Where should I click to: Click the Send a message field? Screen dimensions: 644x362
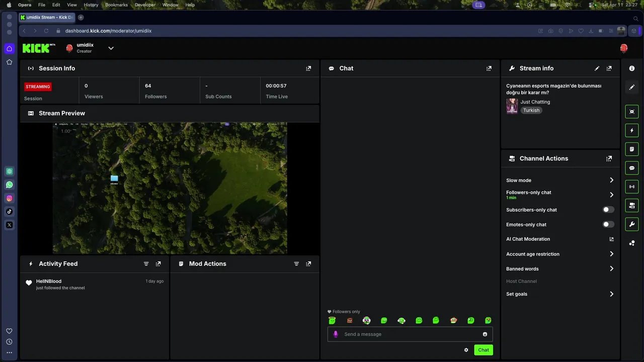point(410,334)
